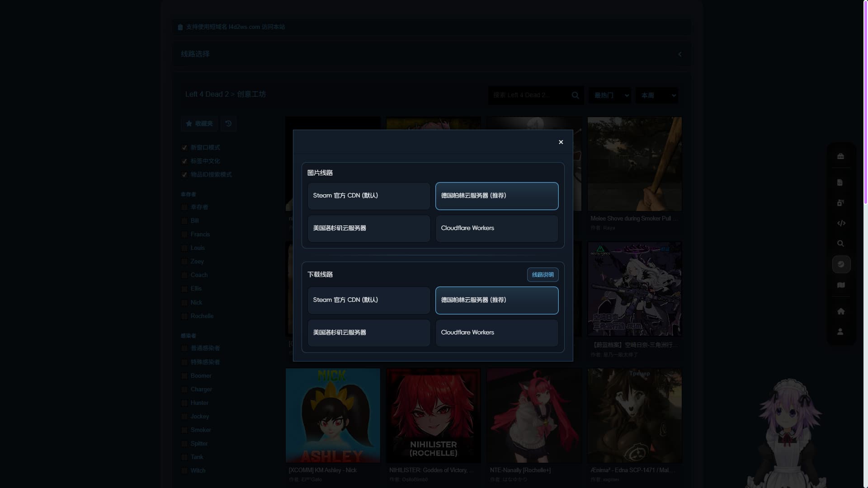Image resolution: width=868 pixels, height=488 pixels.
Task: Click the Left 4 Dead 2 search field
Action: click(529, 95)
